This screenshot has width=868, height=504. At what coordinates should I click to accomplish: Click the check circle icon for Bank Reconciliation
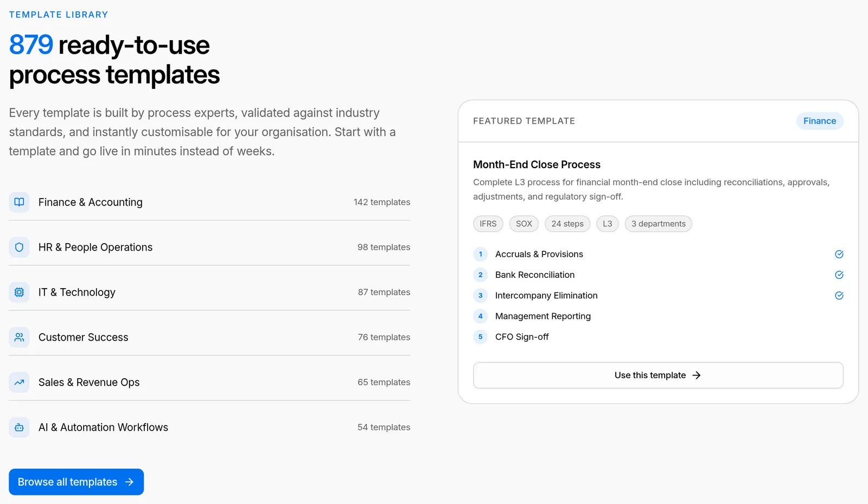(x=839, y=275)
